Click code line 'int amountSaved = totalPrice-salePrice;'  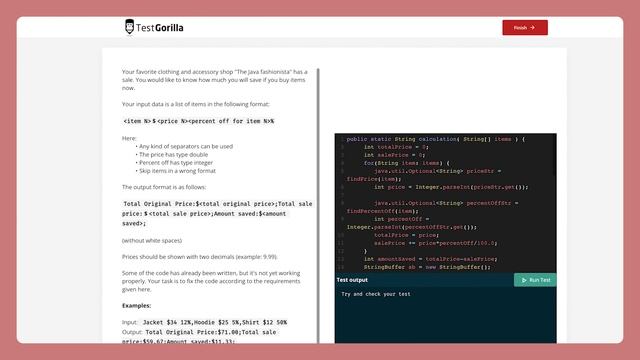[431, 259]
